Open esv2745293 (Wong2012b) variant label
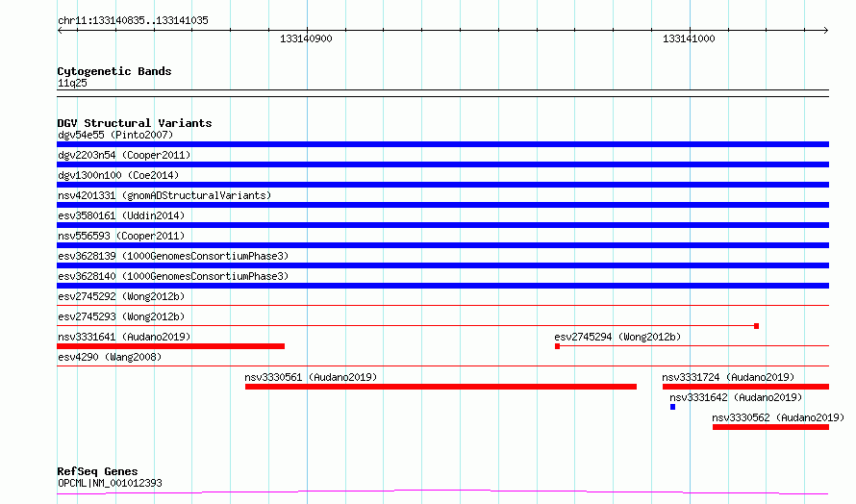 pos(121,316)
